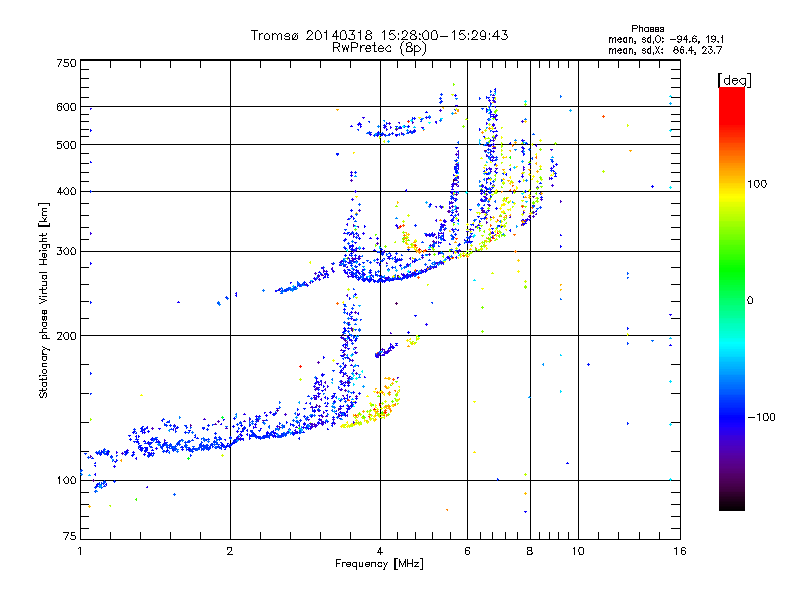The width and height of the screenshot is (800, 600).
Task: Click the y-axis tick label '750'
Action: click(x=66, y=63)
